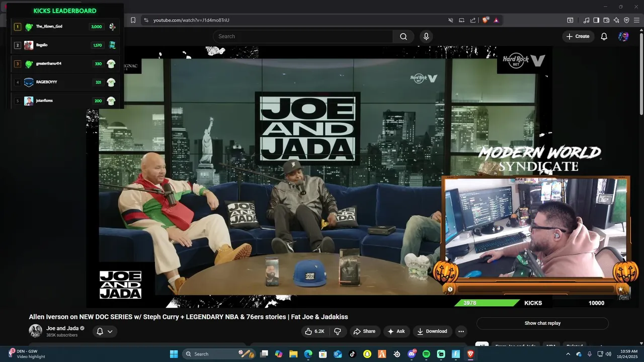Open the Leo AI sparkle icon
The width and height of the screenshot is (644, 362).
pos(616,20)
